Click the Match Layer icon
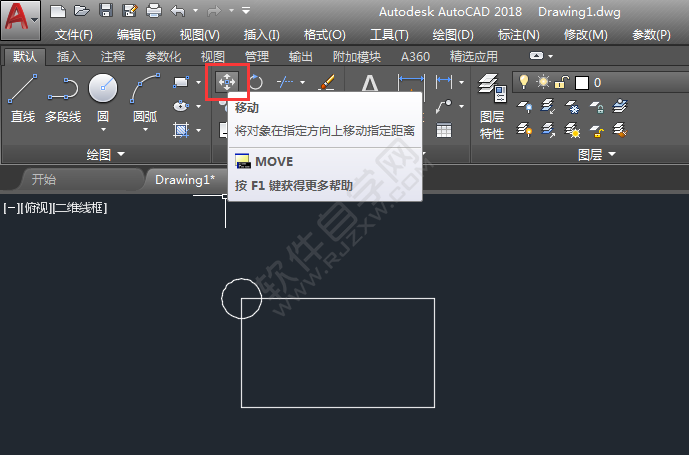Screen dimensions: 689x455 [620, 130]
